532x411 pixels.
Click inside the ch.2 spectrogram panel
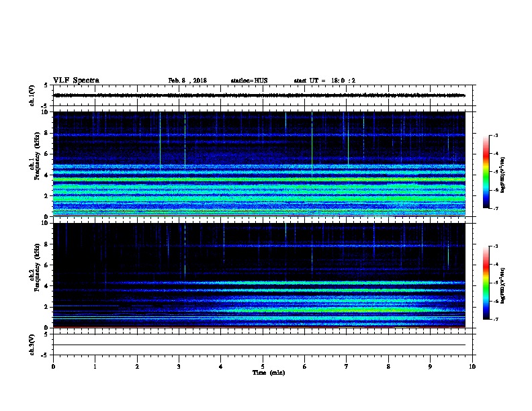point(259,275)
